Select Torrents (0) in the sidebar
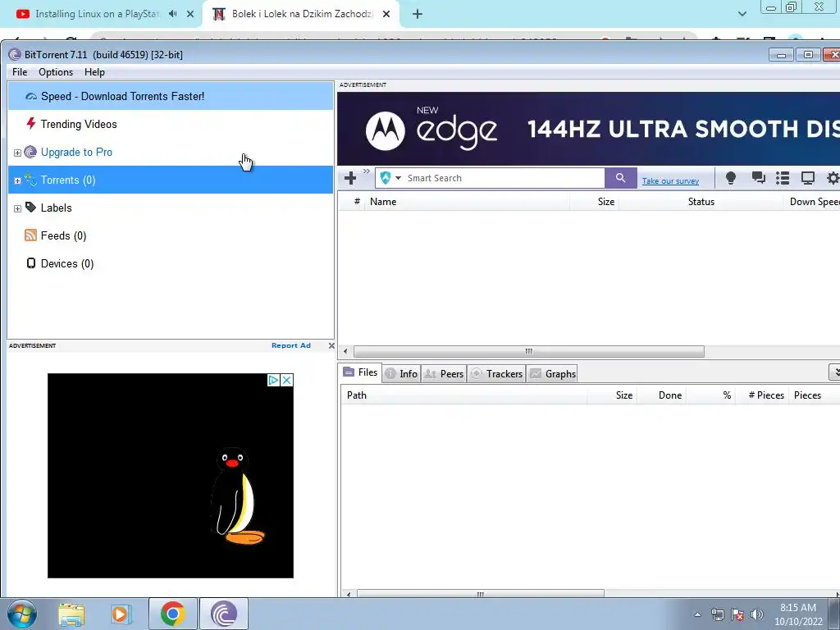Screen dimensions: 840x630 (171, 180)
